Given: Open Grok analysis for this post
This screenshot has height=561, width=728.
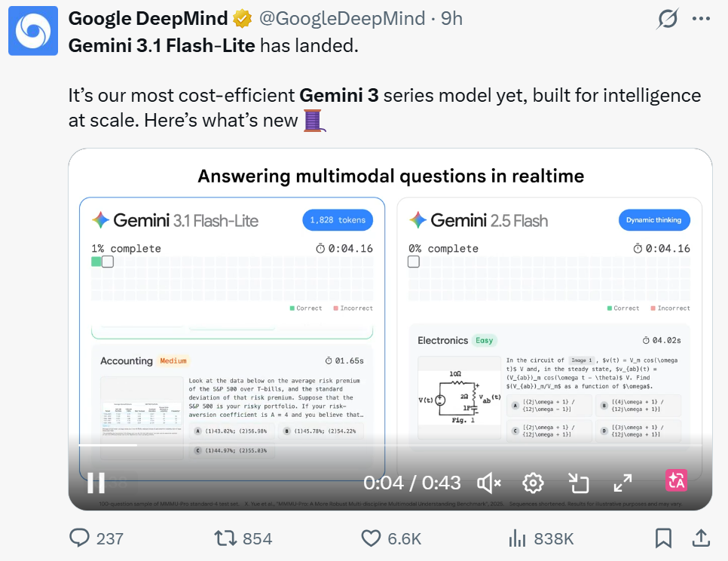Looking at the screenshot, I should [x=668, y=18].
